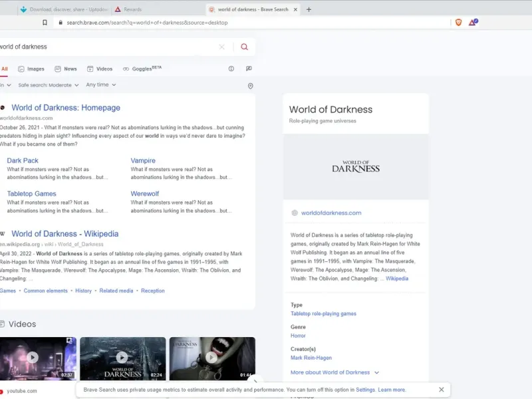Screen dimensions: 532x399
Task: Click Horror genre link
Action: [x=298, y=336]
